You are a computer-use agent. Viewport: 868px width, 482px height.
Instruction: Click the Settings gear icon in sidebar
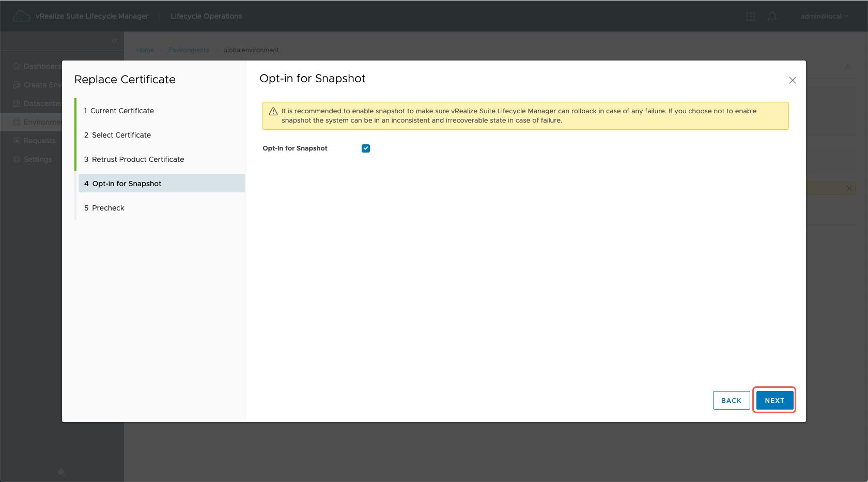(x=17, y=159)
